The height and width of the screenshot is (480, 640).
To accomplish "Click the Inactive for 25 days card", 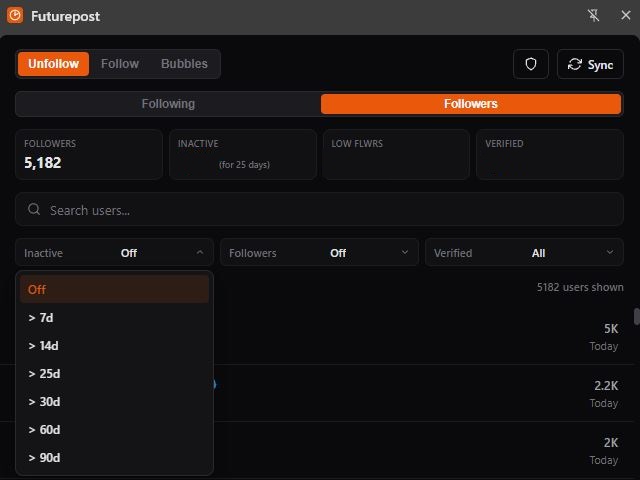I will point(243,155).
